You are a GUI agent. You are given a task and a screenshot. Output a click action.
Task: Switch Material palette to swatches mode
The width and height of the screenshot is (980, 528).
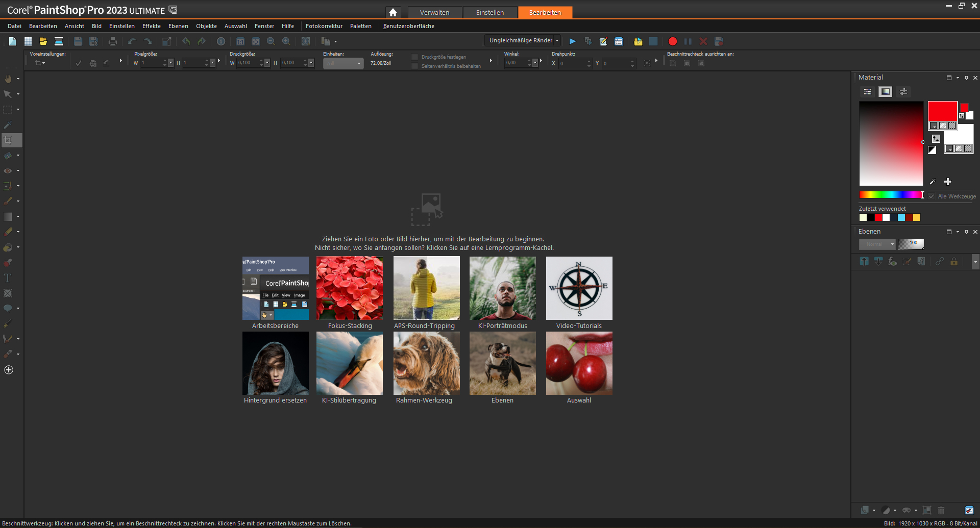point(868,92)
